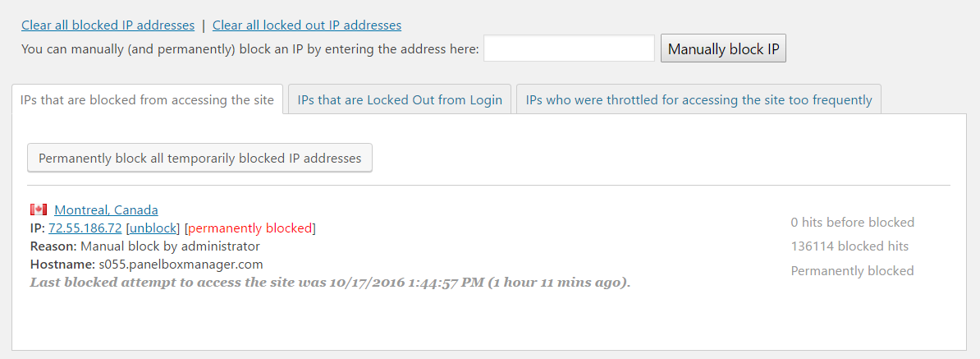Click the Manual block by administrator reason
The width and height of the screenshot is (980, 359).
coord(170,246)
